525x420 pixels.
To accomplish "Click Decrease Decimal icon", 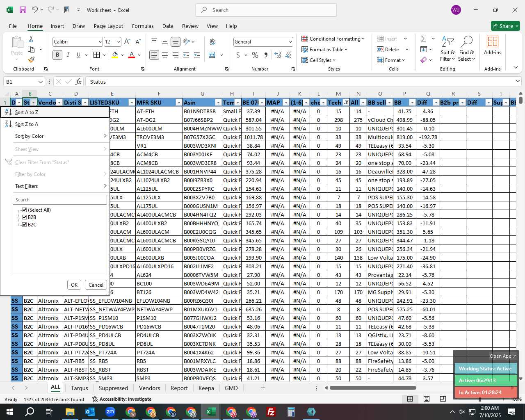I will pos(288,55).
